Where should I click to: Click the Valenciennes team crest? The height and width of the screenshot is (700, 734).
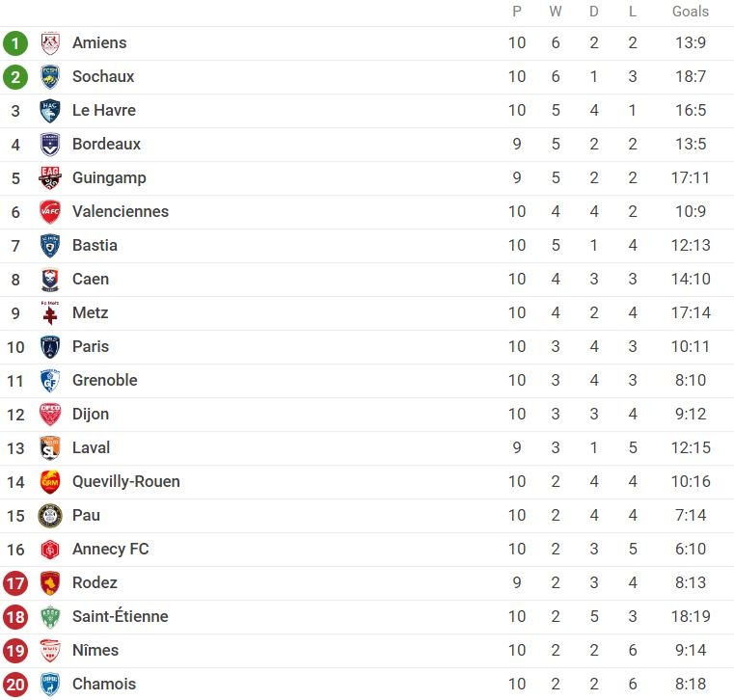(x=50, y=212)
